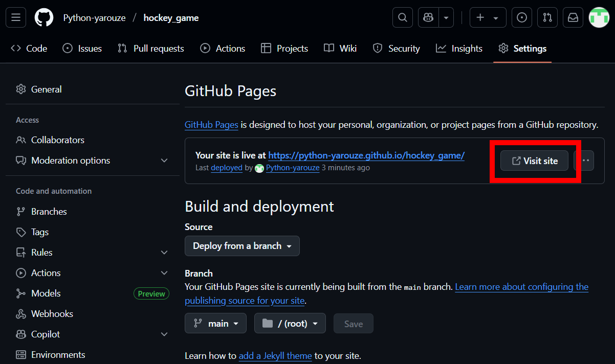Screen dimensions: 615x364
Task: Open the Actions repository tab
Action: (x=223, y=49)
